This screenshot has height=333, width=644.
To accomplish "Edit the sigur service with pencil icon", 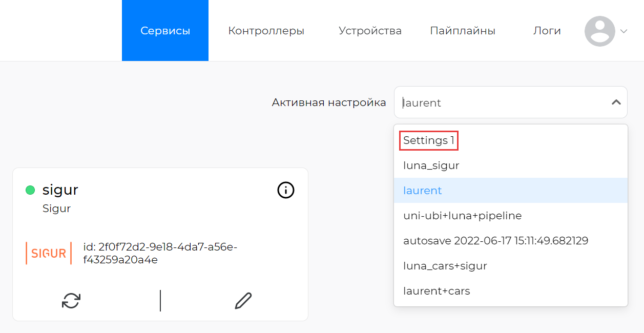I will (x=243, y=301).
